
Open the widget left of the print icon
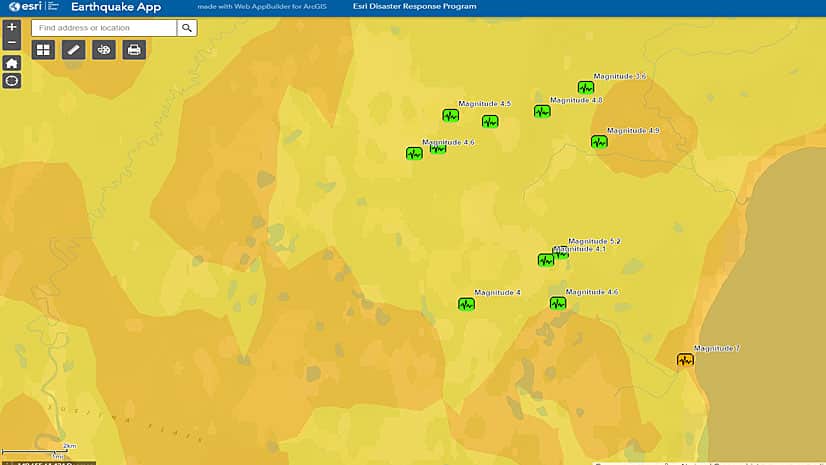[104, 50]
